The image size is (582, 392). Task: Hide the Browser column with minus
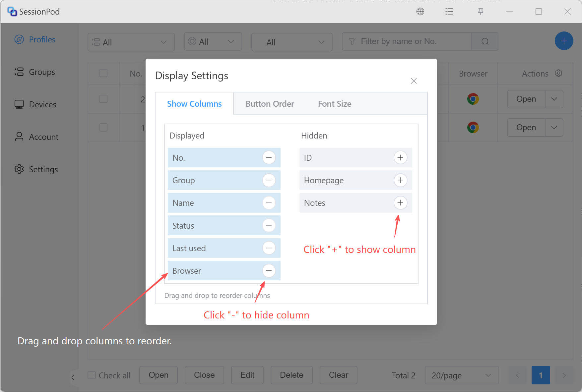[x=269, y=271]
